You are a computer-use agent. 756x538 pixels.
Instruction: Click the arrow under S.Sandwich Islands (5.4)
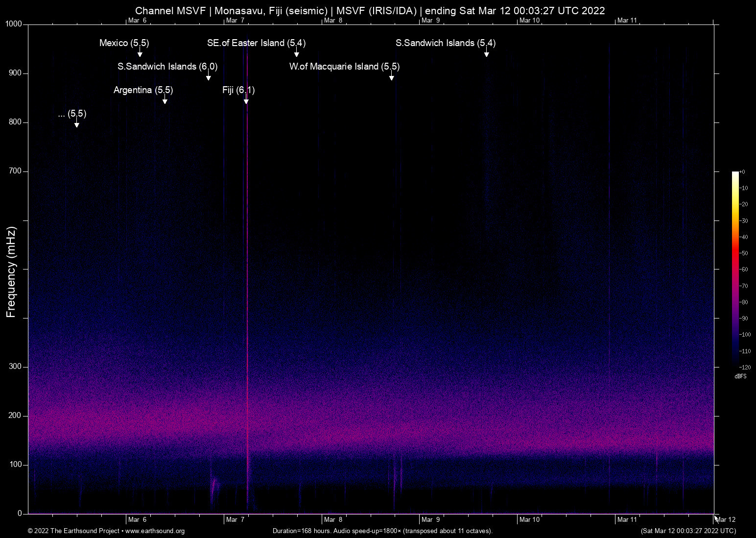pos(487,53)
